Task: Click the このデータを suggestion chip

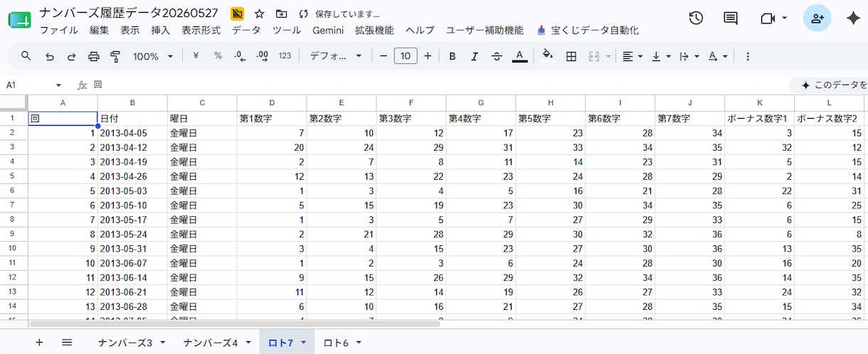Action: tap(830, 85)
